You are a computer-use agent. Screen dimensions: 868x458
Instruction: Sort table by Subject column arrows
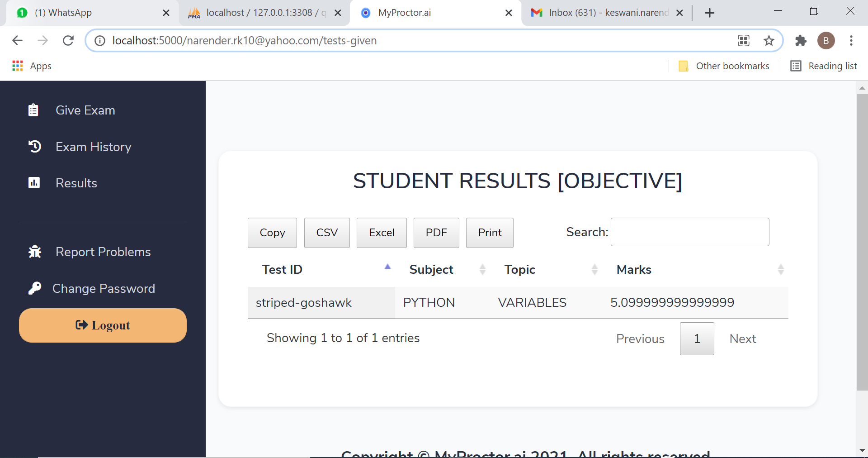coord(482,270)
